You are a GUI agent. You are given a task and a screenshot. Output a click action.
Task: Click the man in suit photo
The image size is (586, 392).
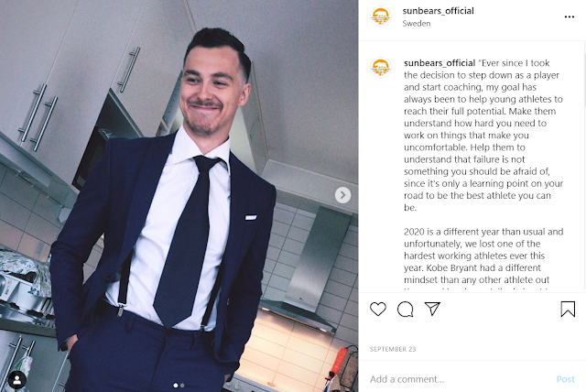(179, 196)
